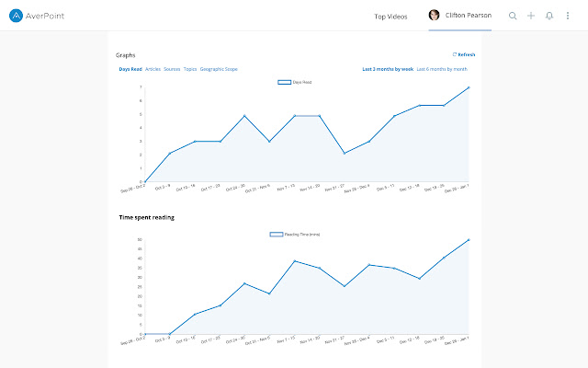Click the plus add icon

(531, 16)
